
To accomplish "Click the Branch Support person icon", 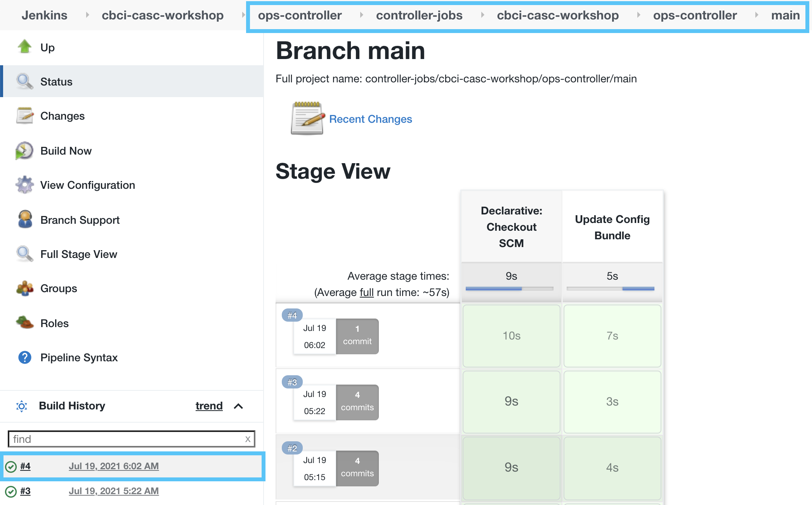I will coord(25,219).
